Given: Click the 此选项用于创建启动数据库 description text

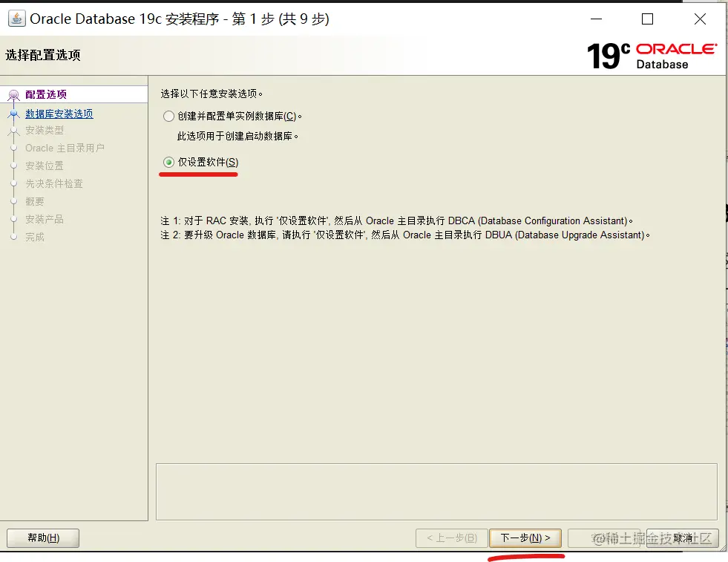Looking at the screenshot, I should (237, 136).
